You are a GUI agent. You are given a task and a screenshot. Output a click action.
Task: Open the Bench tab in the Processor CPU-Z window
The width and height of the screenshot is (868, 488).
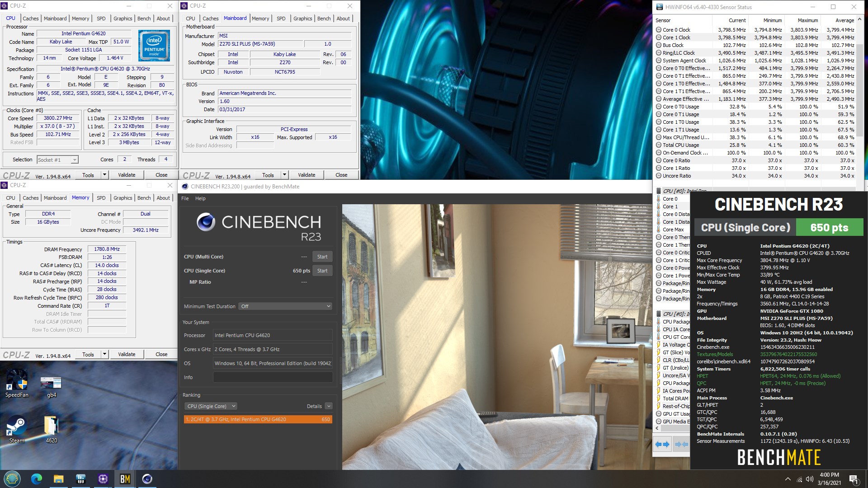click(144, 19)
